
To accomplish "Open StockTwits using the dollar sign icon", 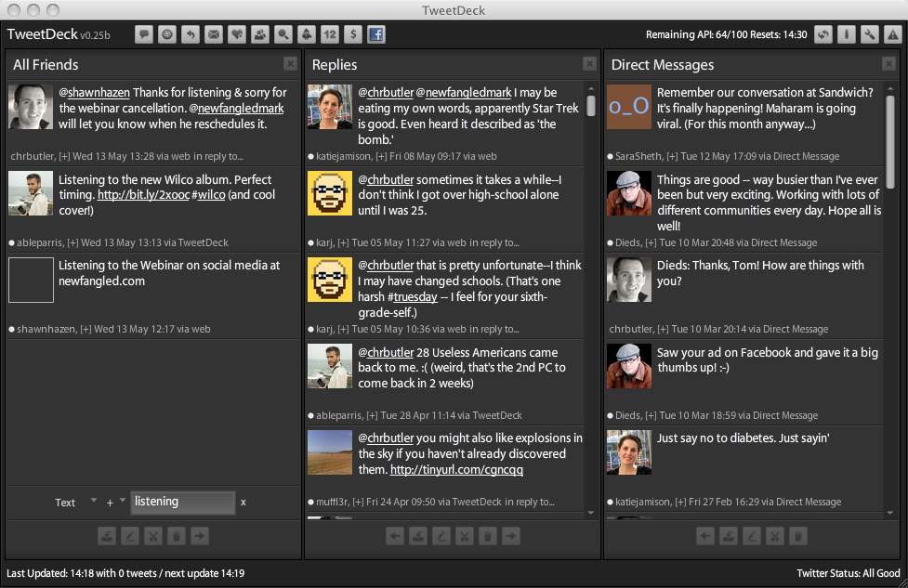I will (353, 34).
